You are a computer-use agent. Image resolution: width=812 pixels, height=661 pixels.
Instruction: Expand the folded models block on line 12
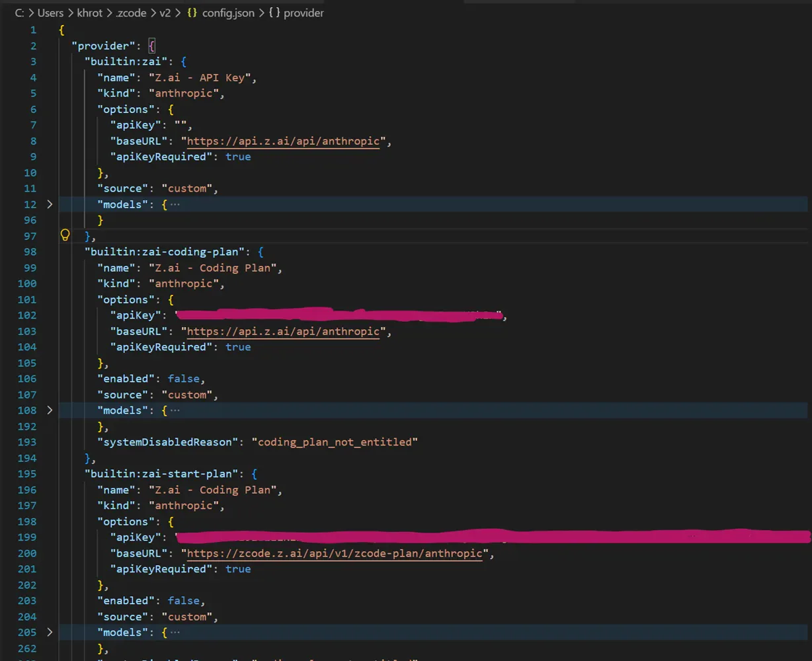[50, 204]
